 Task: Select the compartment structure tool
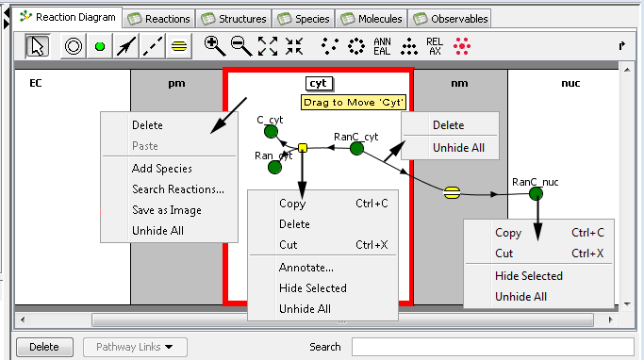[x=74, y=46]
